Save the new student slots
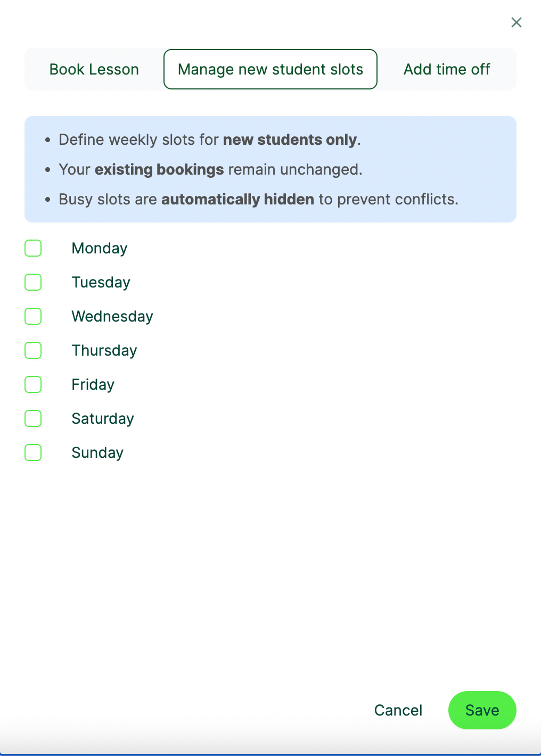The image size is (541, 756). pos(482,710)
